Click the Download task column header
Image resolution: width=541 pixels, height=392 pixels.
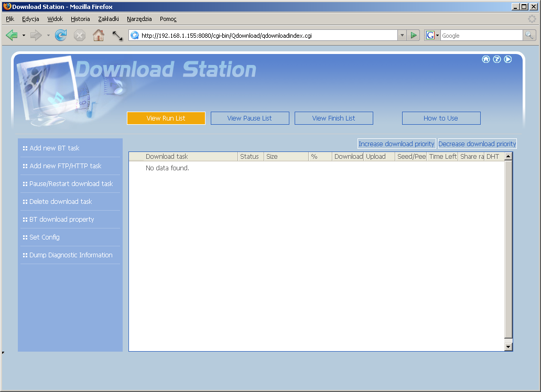(190, 156)
